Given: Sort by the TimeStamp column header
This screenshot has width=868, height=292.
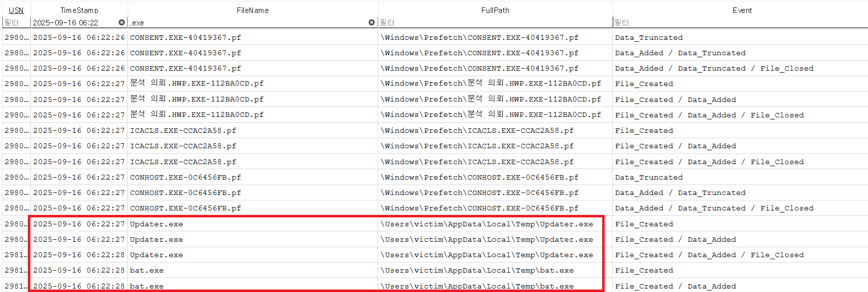Looking at the screenshot, I should point(79,10).
